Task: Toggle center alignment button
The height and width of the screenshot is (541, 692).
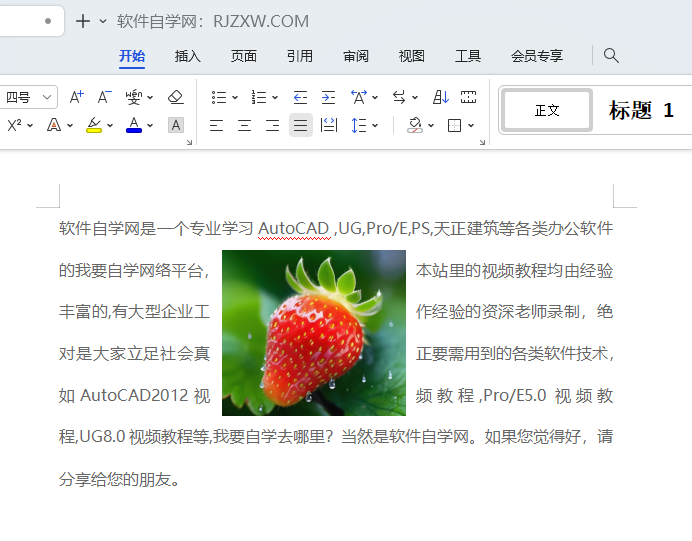Action: tap(244, 125)
